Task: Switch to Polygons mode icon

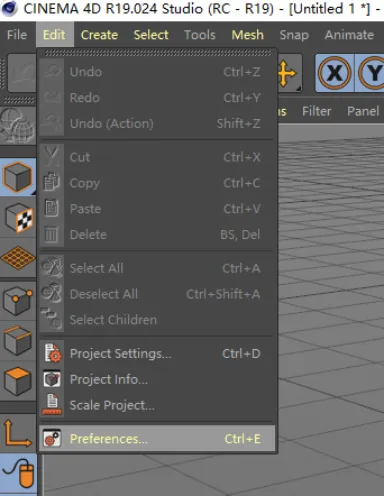Action: click(x=18, y=381)
